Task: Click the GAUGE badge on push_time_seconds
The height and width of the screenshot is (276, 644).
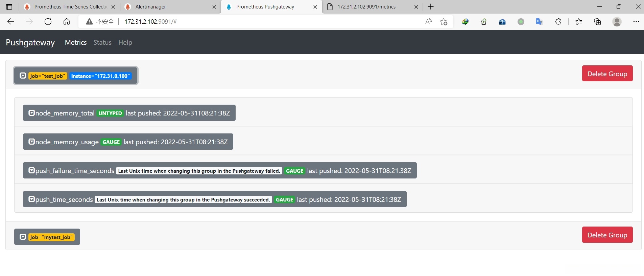Action: [285, 199]
